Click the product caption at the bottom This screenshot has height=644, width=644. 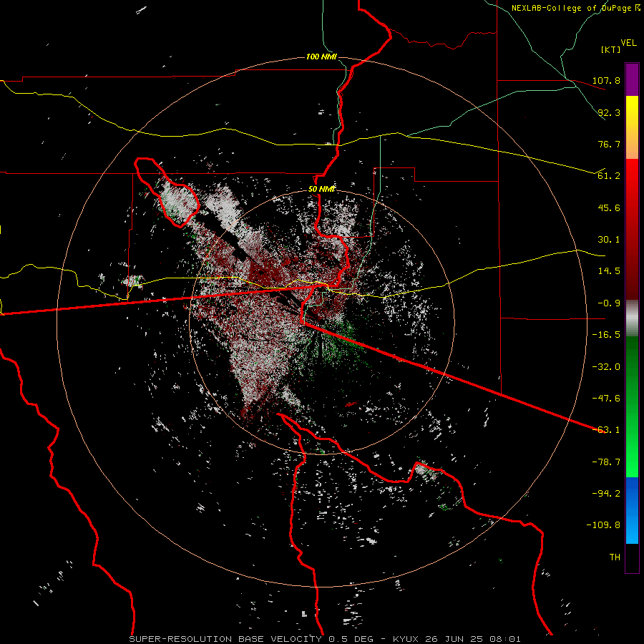click(x=325, y=639)
